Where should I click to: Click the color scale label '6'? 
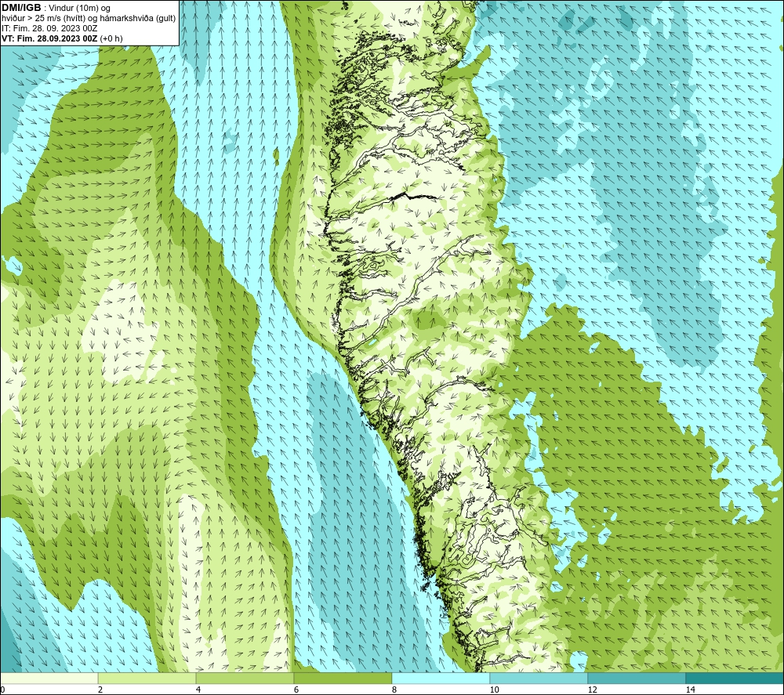296,690
